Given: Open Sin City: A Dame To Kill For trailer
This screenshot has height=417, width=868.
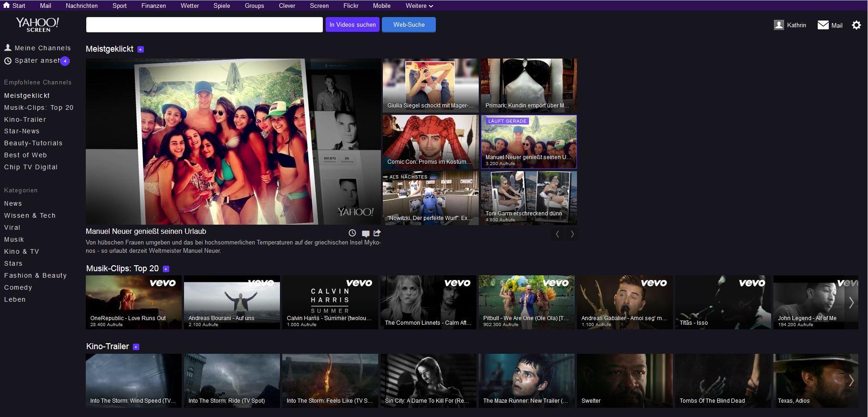Looking at the screenshot, I should (x=428, y=381).
